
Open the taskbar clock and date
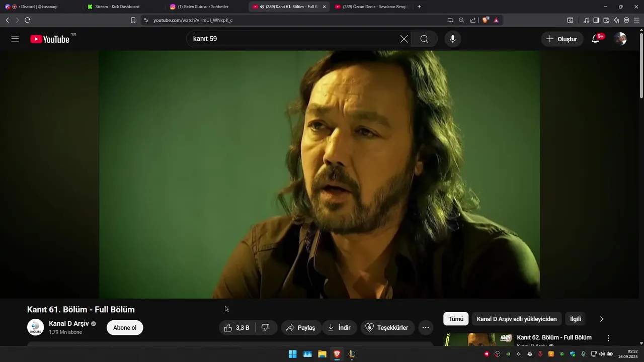[x=628, y=354]
